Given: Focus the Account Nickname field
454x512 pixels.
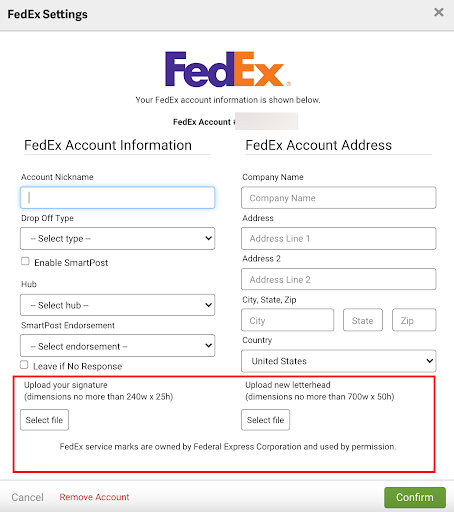Looking at the screenshot, I should [117, 198].
